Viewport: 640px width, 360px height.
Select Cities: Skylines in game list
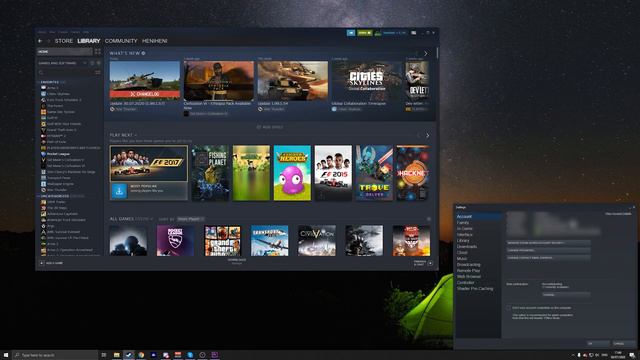58,94
